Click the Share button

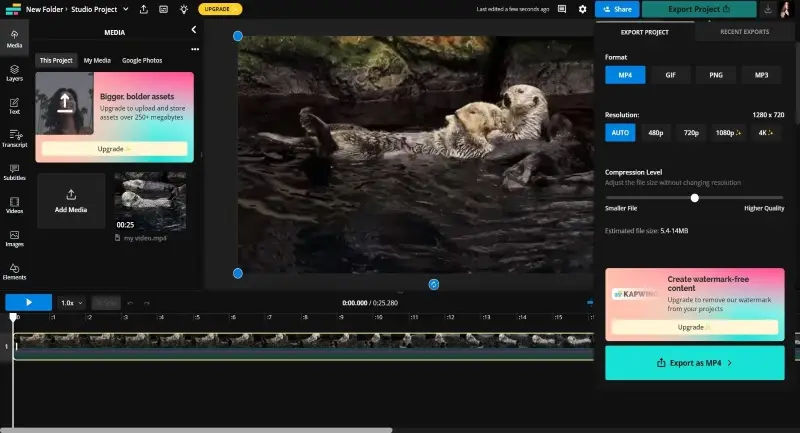pyautogui.click(x=617, y=9)
